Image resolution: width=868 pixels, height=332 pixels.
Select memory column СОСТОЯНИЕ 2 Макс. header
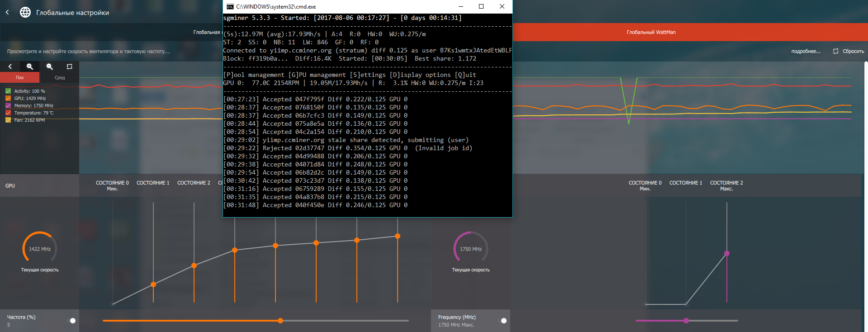[x=726, y=185]
